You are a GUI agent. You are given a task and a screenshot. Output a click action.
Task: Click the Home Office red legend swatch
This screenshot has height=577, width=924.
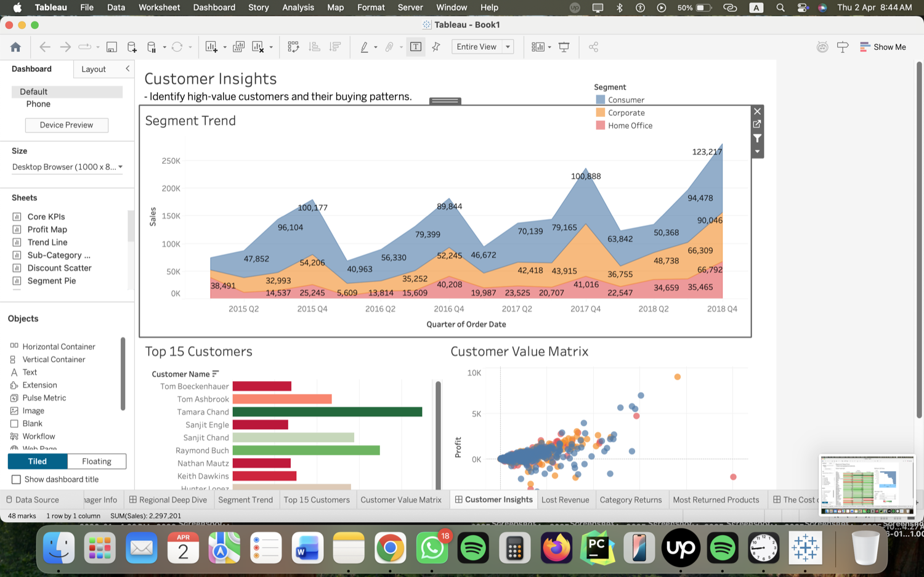click(x=601, y=126)
